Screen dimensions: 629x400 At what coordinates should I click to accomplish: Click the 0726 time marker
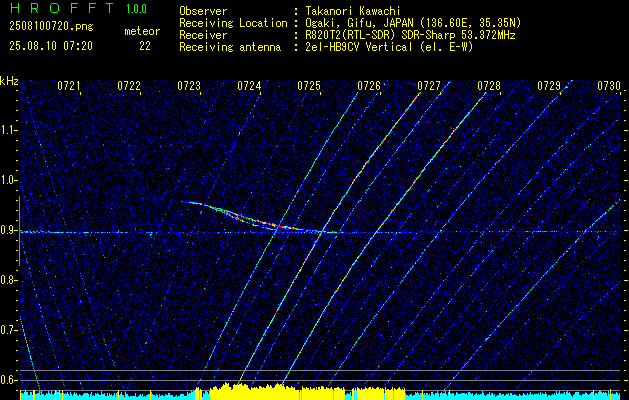click(369, 86)
